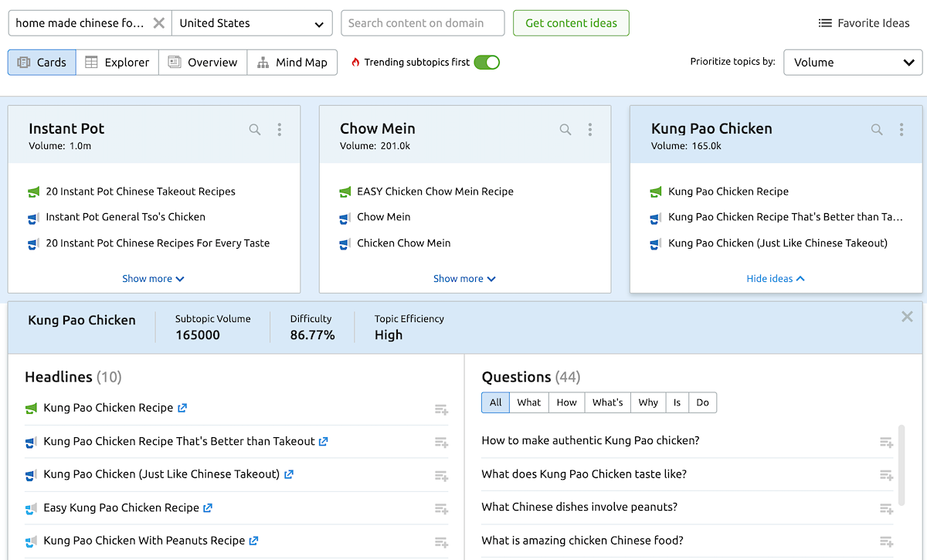Image resolution: width=927 pixels, height=560 pixels.
Task: Clear the home made chinese food search field
Action: click(158, 23)
